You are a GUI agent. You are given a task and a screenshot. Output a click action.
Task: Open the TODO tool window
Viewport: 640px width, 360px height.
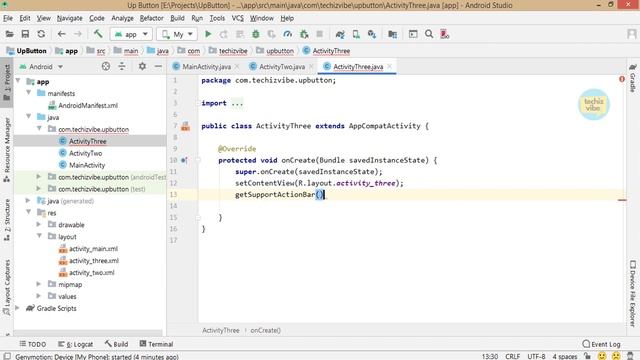[33, 344]
